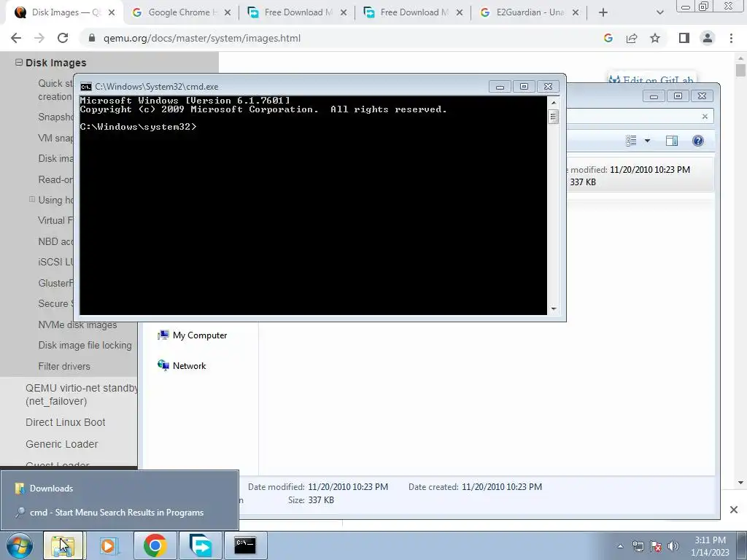The height and width of the screenshot is (560, 747).
Task: Toggle Chrome side panel
Action: 684,38
